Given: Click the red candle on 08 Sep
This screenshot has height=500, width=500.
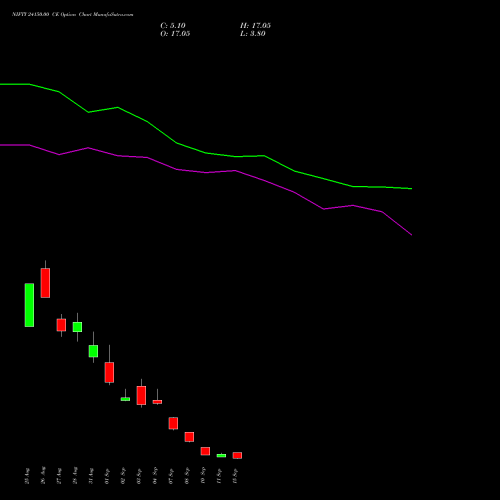Looking at the screenshot, I should [x=189, y=437].
